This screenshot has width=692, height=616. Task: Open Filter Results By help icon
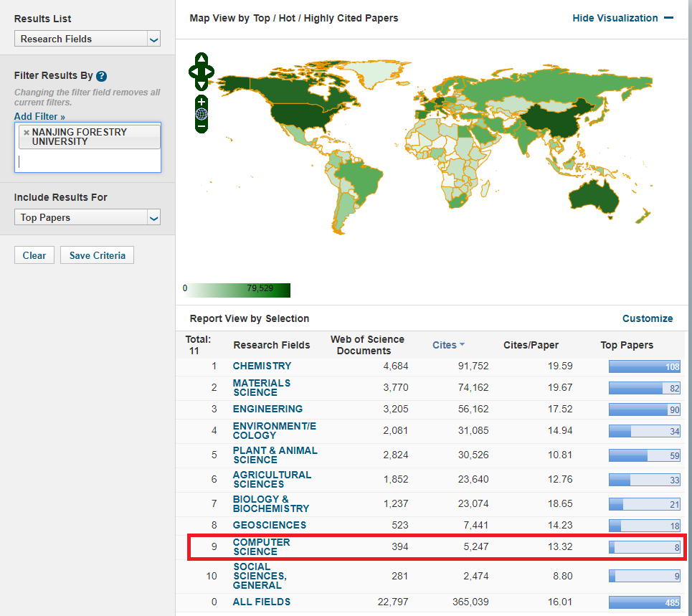point(102,76)
